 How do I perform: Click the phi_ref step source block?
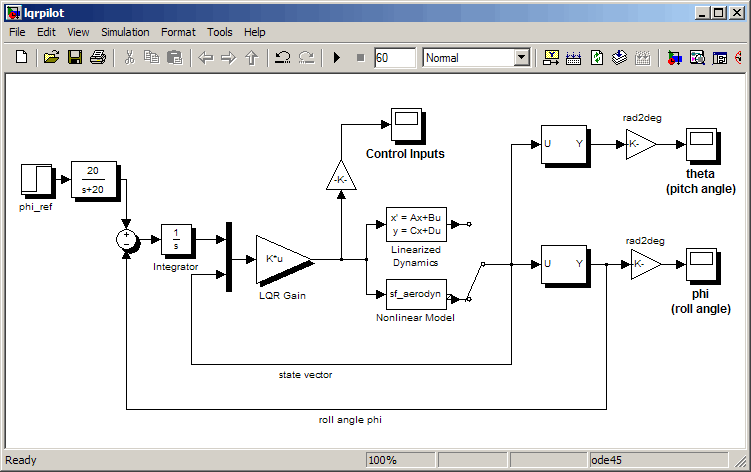(36, 180)
